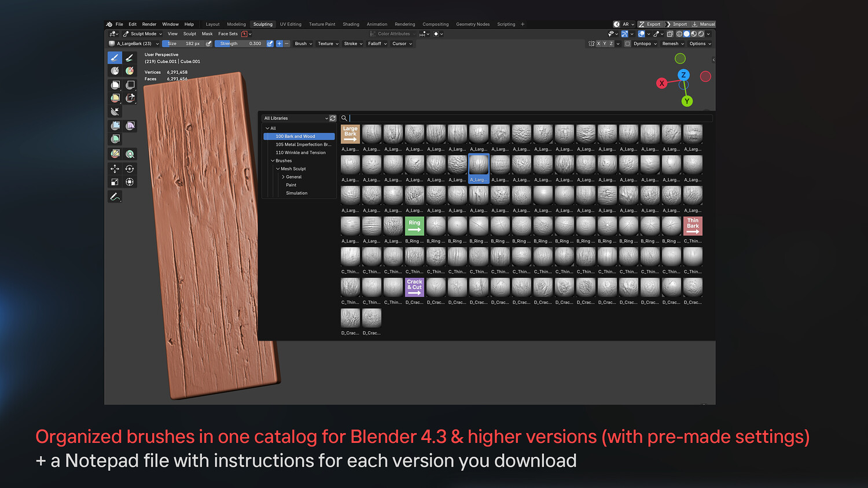Switch to solid viewport shading
The height and width of the screenshot is (488, 868).
point(686,34)
